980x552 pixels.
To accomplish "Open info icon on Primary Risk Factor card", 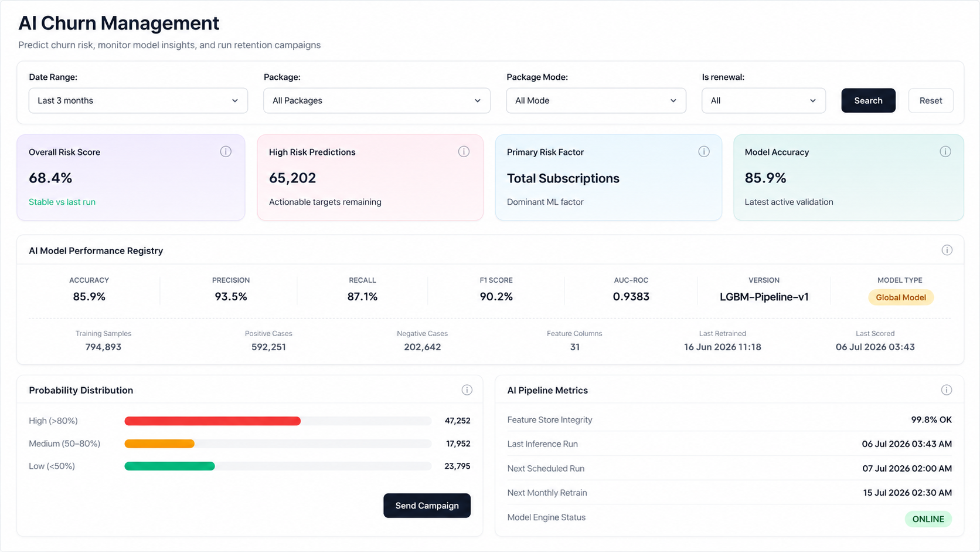I will click(x=704, y=151).
